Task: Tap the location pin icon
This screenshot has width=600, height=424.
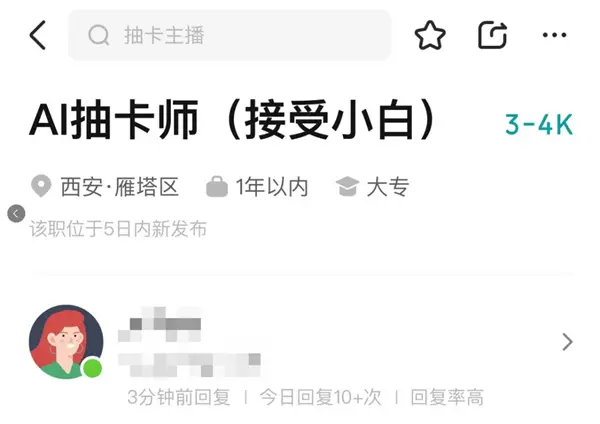Action: (x=41, y=186)
